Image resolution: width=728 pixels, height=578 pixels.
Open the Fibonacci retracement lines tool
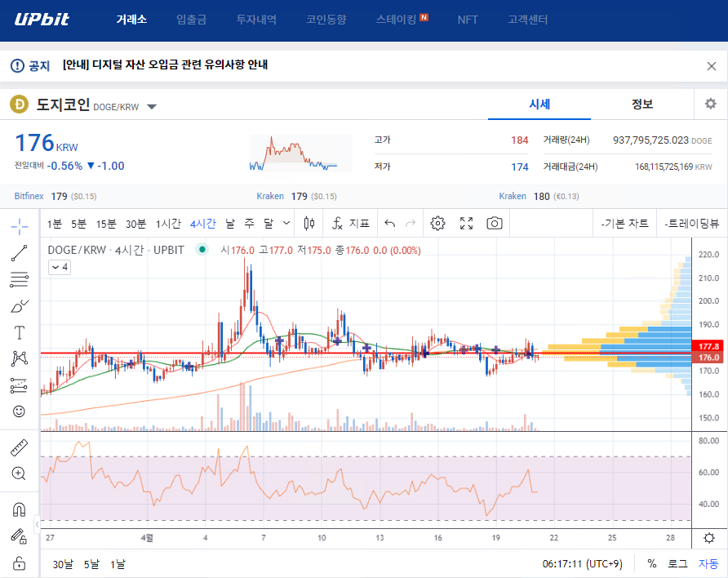pos(19,279)
